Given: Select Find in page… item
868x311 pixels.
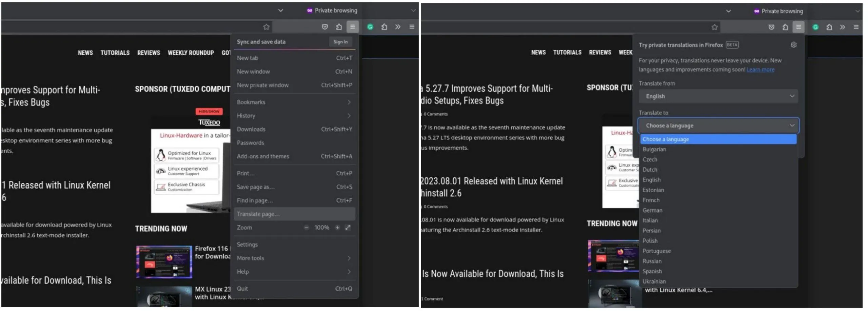Looking at the screenshot, I should click(294, 200).
